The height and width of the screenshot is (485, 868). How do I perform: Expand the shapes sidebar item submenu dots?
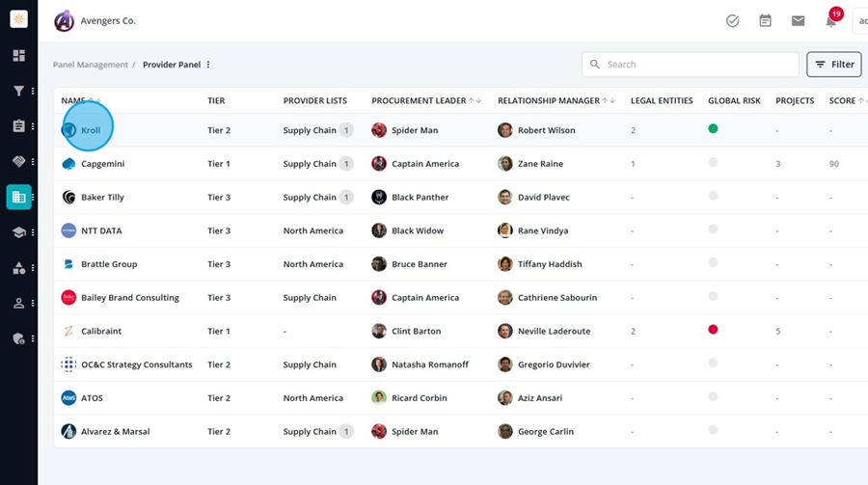click(x=33, y=268)
